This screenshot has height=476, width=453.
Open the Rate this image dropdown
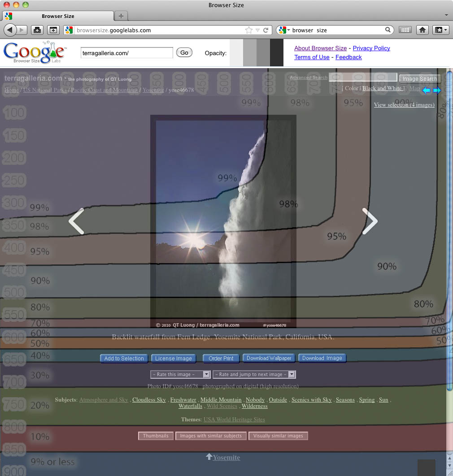click(180, 374)
